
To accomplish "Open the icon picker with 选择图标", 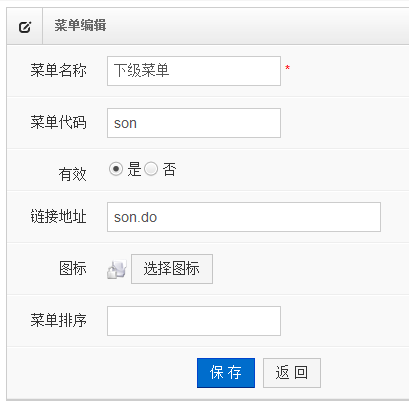I will click(x=172, y=269).
